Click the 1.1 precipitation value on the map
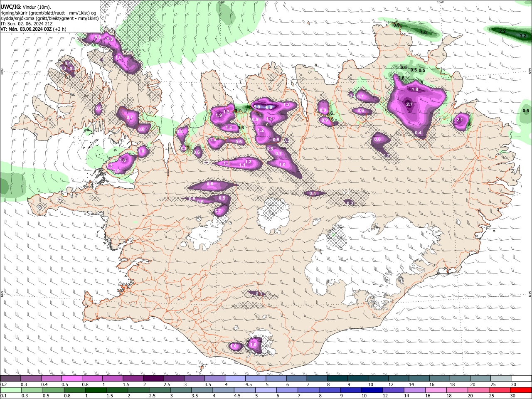The height and width of the screenshot is (399, 532). pyautogui.click(x=242, y=165)
